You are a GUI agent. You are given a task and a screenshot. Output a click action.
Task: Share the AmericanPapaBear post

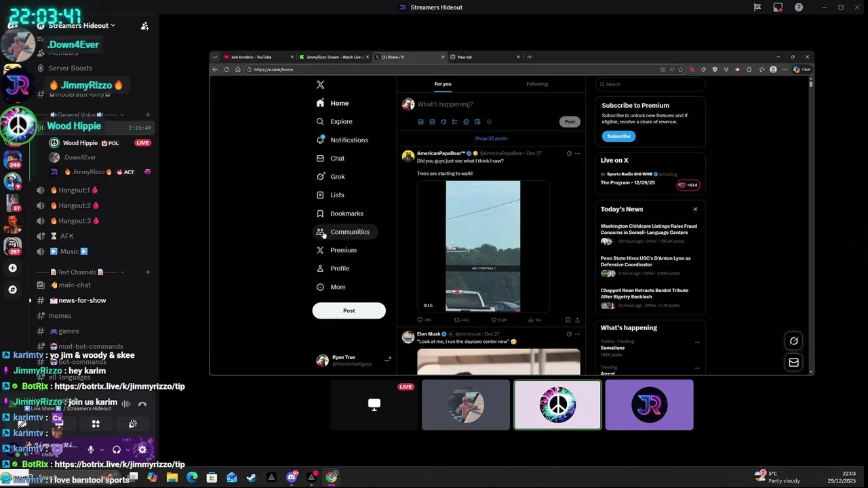577,320
